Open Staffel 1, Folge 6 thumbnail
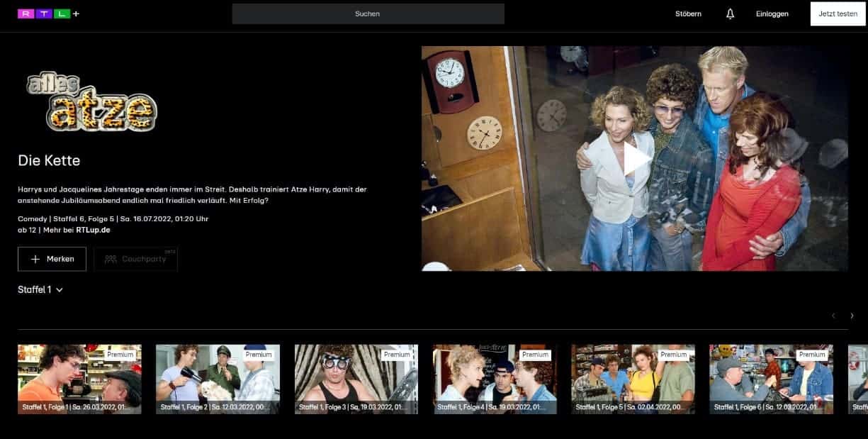The height and width of the screenshot is (439, 868). tap(772, 379)
